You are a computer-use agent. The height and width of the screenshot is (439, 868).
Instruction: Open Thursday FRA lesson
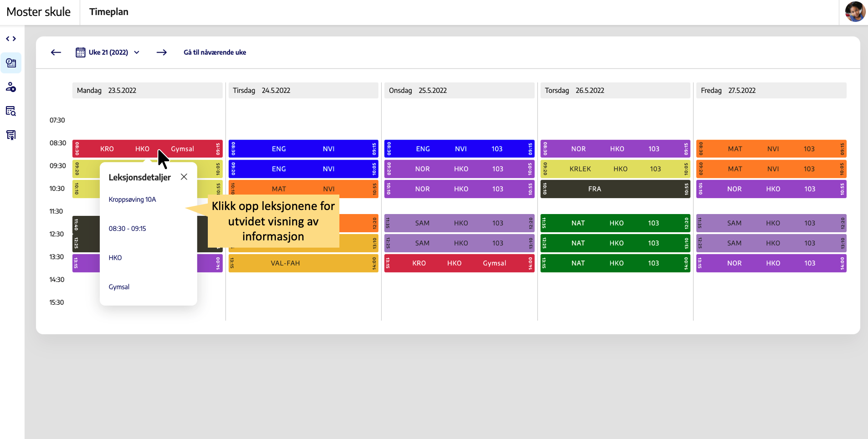pos(615,189)
